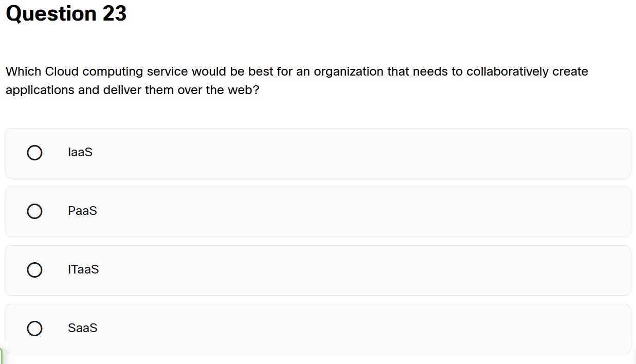Click the IaaS option label text
This screenshot has height=364, width=636.
coord(80,153)
